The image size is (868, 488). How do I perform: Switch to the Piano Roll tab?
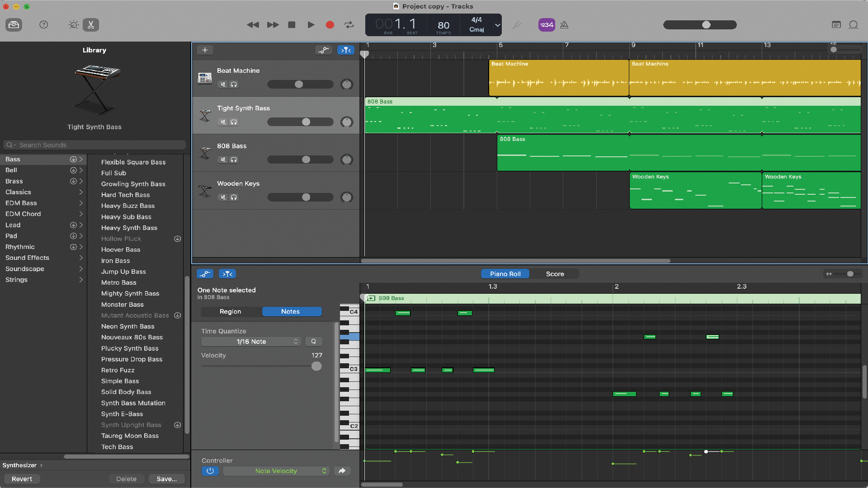pyautogui.click(x=505, y=274)
